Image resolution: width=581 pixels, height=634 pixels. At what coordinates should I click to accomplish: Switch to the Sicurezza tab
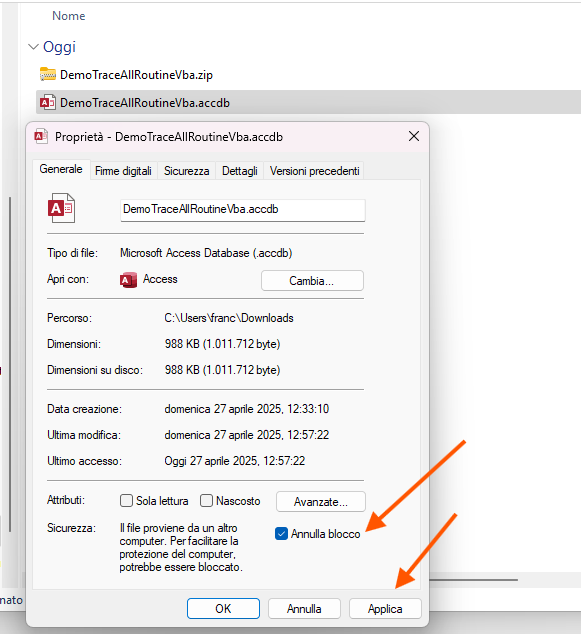(186, 171)
